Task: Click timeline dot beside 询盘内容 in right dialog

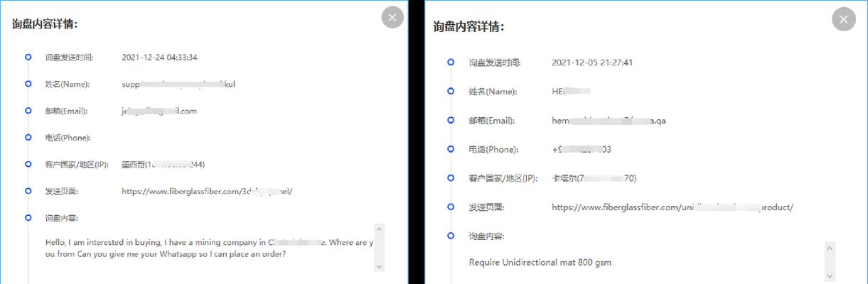Action: pyautogui.click(x=451, y=235)
